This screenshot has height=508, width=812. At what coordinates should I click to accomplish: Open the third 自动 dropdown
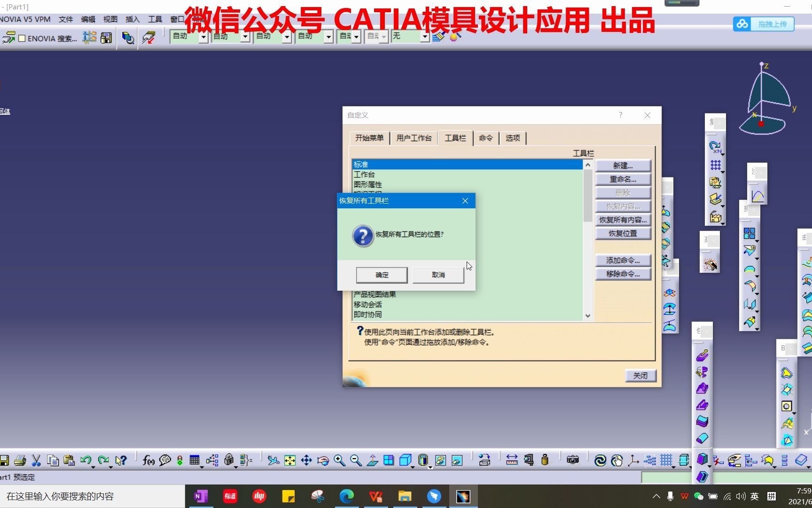(x=287, y=37)
